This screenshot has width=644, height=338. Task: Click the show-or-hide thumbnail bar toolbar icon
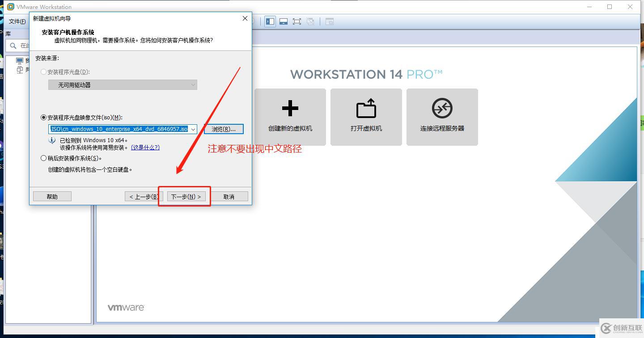pyautogui.click(x=284, y=21)
